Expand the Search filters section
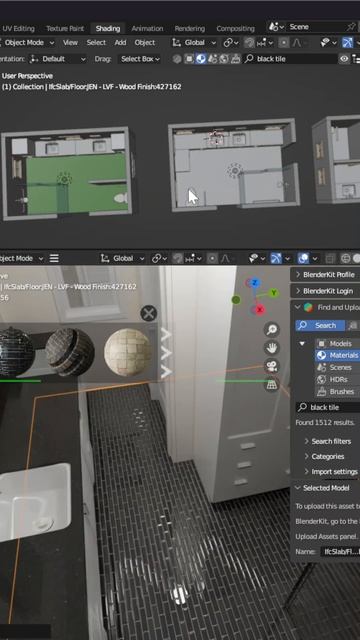Viewport: 360px width, 640px height. point(328,441)
